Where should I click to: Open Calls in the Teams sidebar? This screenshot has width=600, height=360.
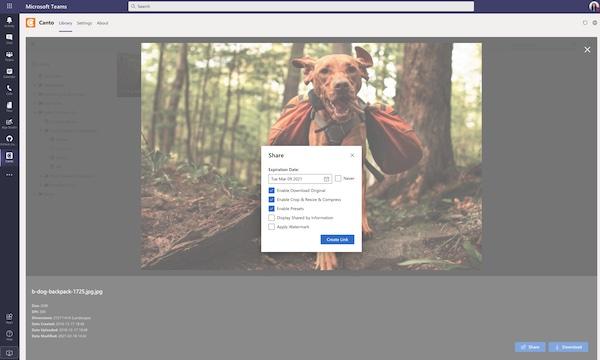point(9,90)
